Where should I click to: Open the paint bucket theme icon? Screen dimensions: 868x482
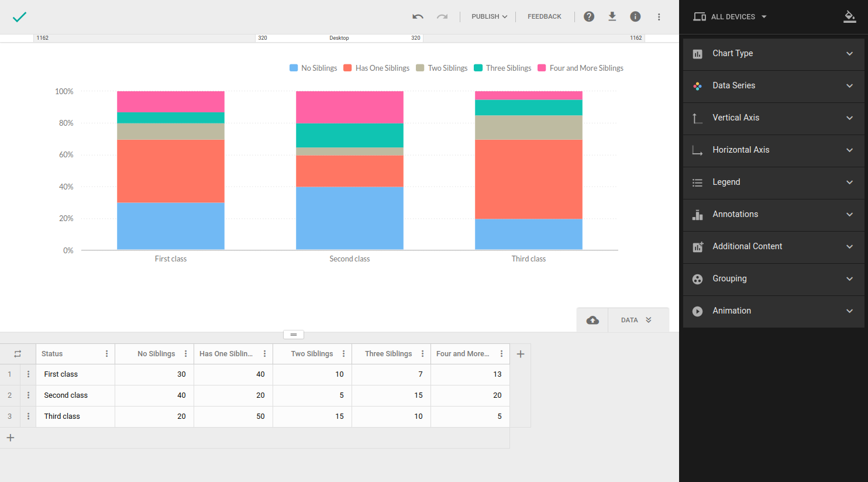[849, 17]
